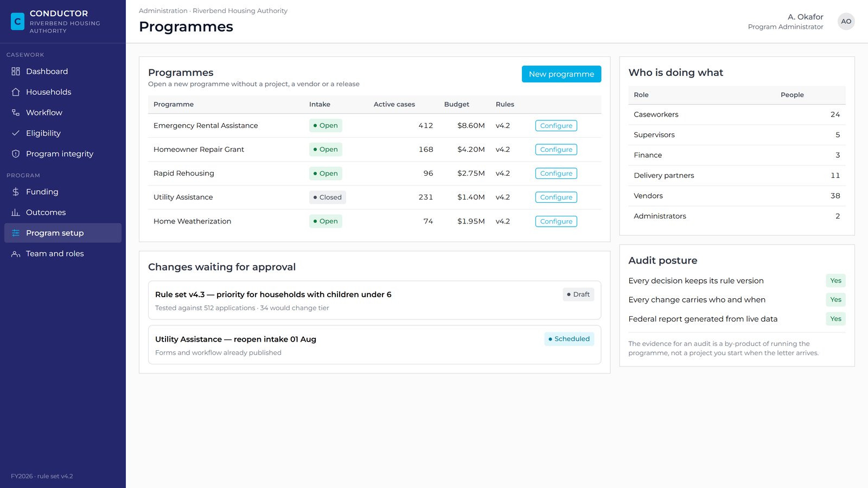Click the Budget column header

point(457,104)
